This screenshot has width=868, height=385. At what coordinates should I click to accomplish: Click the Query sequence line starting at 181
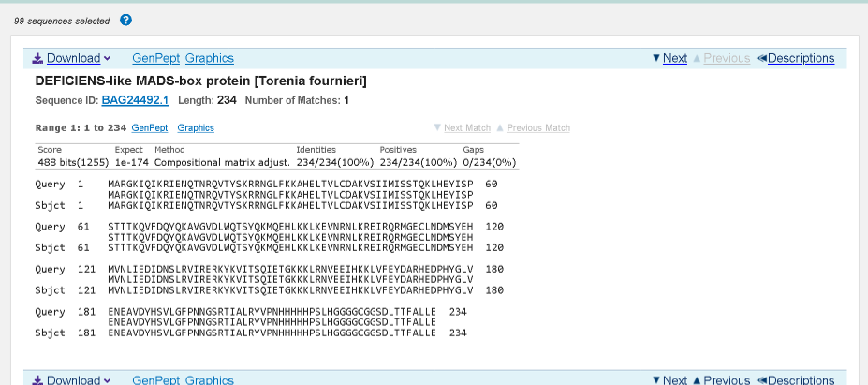tap(251, 312)
